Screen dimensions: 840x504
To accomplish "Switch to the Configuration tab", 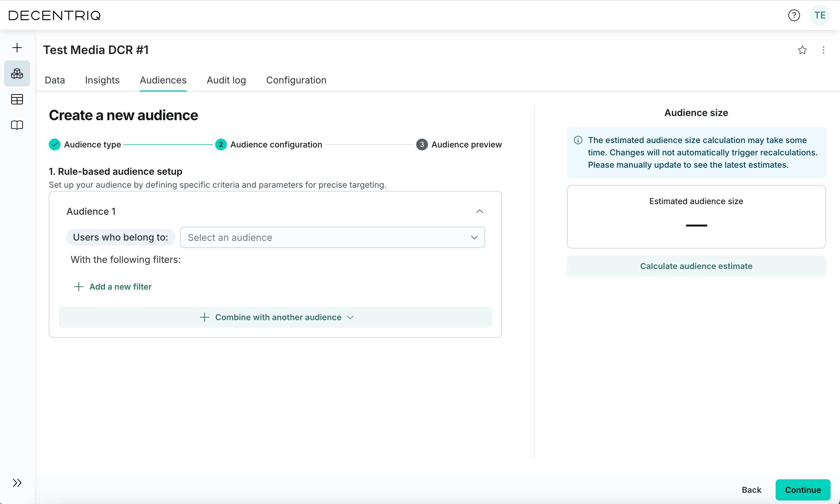I will (x=296, y=80).
